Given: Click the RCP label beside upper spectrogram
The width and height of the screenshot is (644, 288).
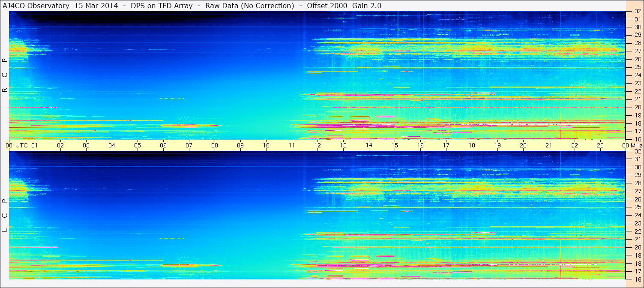Looking at the screenshot, I should (x=5, y=75).
